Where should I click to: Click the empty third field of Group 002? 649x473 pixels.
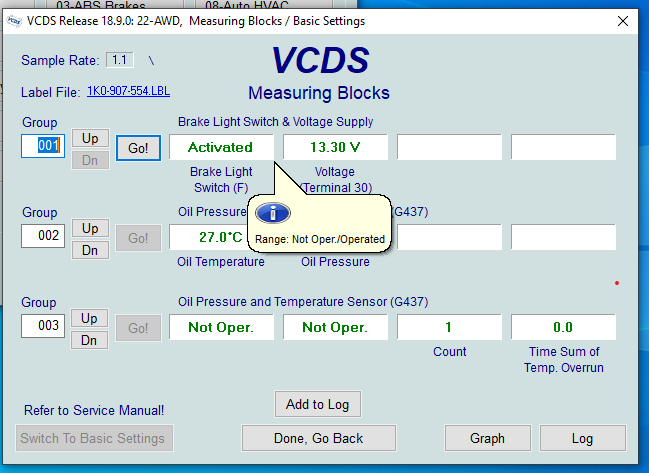(449, 237)
